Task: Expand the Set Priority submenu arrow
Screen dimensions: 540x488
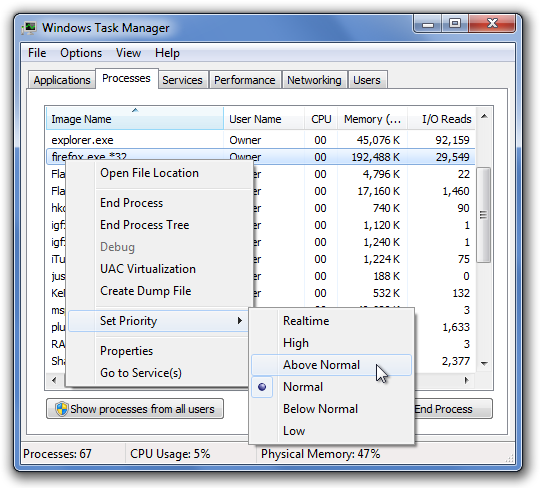Action: click(240, 321)
